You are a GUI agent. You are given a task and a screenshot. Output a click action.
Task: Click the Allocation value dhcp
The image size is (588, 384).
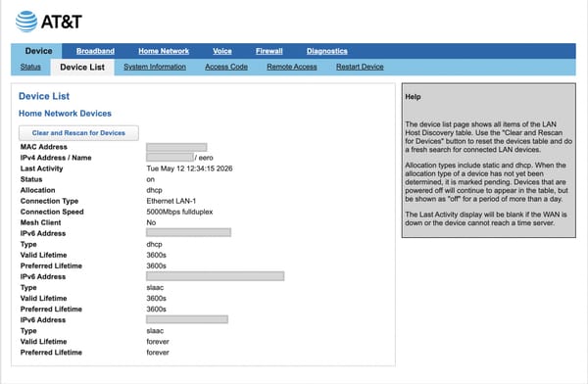pos(154,190)
